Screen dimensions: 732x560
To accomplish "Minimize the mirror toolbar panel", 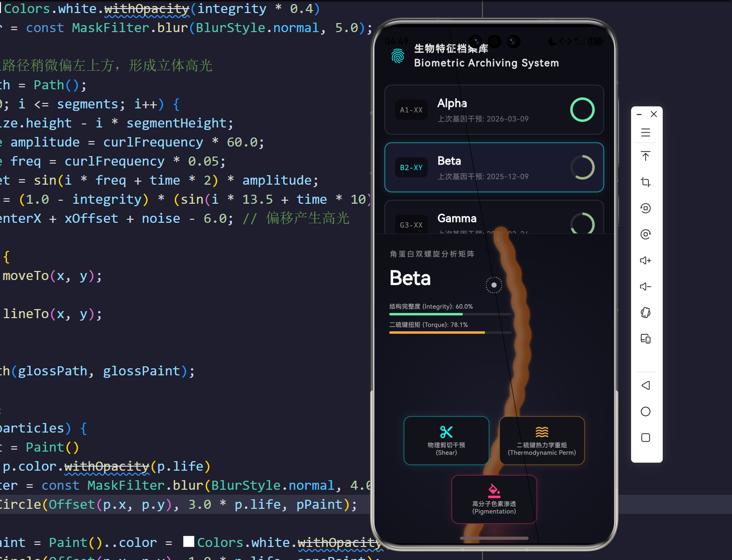I will point(639,114).
